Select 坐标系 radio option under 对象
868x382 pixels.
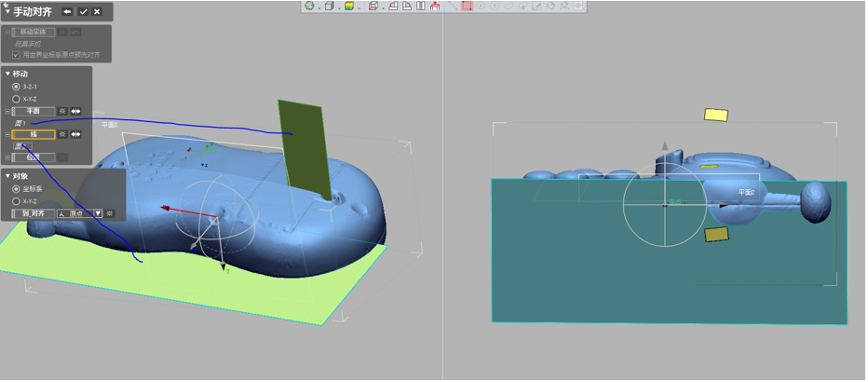(x=16, y=188)
